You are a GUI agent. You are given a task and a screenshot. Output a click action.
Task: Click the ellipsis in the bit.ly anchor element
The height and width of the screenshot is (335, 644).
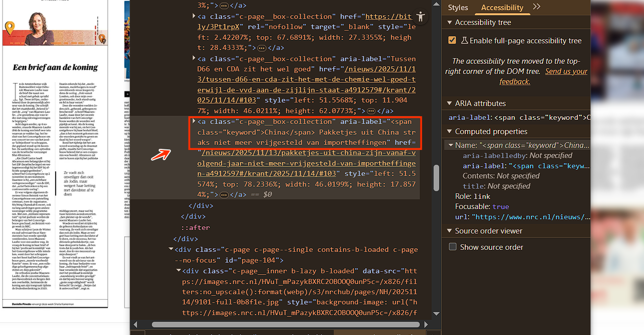click(x=262, y=47)
